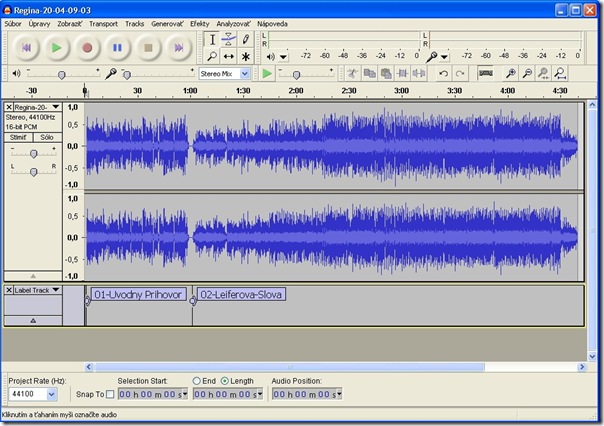The height and width of the screenshot is (426, 604).
Task: Select the Multi-tool asterisk mode
Action: 245,57
